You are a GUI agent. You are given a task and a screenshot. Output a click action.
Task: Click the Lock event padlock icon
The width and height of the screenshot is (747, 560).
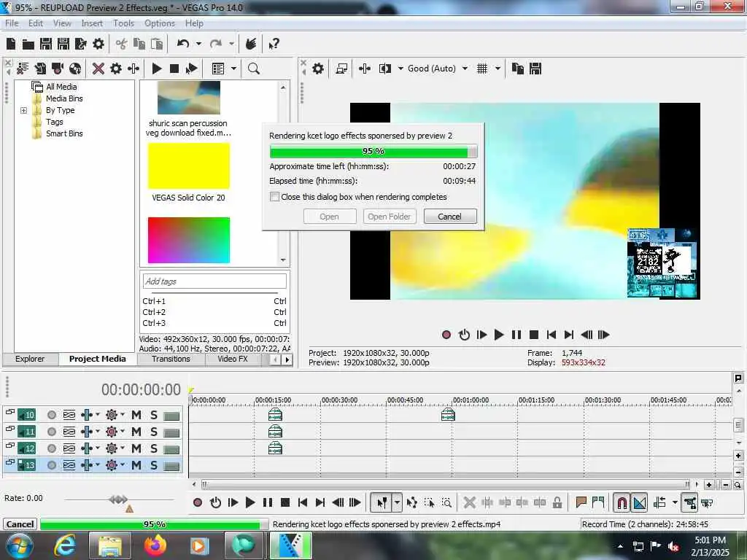click(x=557, y=502)
